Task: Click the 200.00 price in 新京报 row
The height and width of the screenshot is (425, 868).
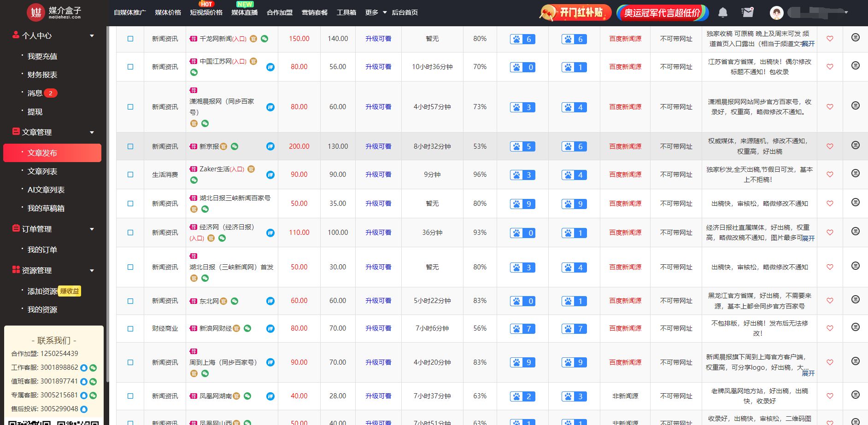Action: click(299, 146)
